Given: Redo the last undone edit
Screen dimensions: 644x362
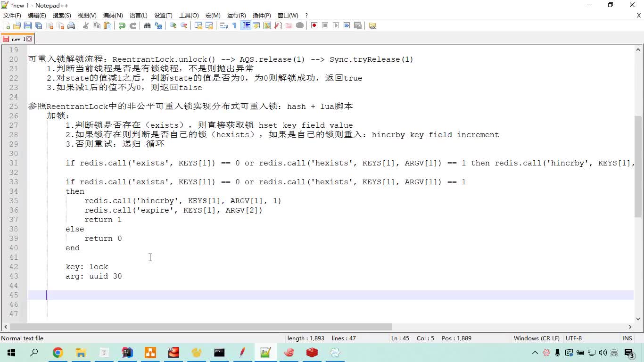Looking at the screenshot, I should [133, 26].
